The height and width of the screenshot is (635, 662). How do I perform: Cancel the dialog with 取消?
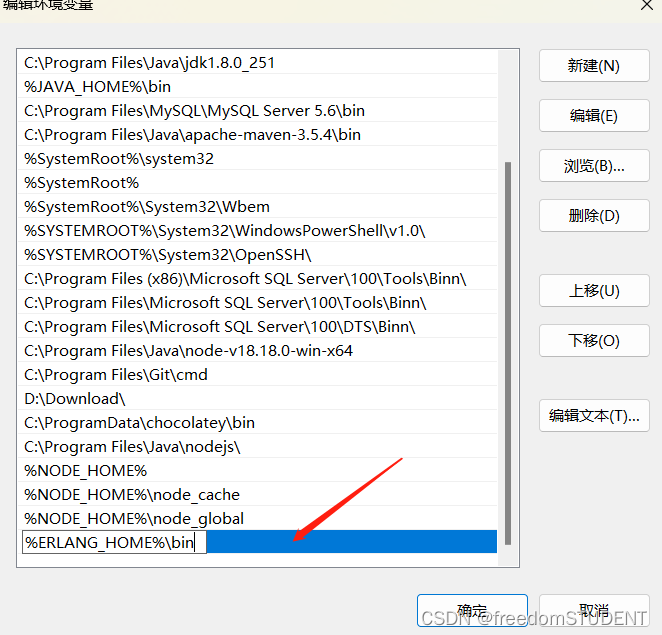tap(592, 611)
